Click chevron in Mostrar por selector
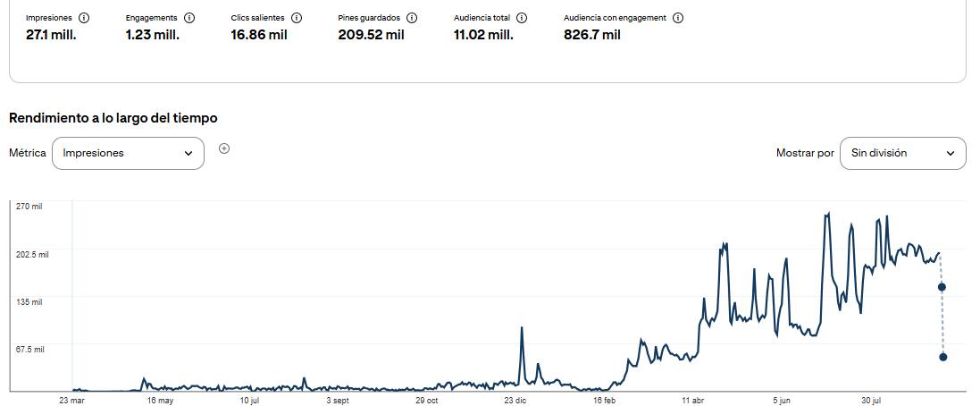 (x=951, y=153)
